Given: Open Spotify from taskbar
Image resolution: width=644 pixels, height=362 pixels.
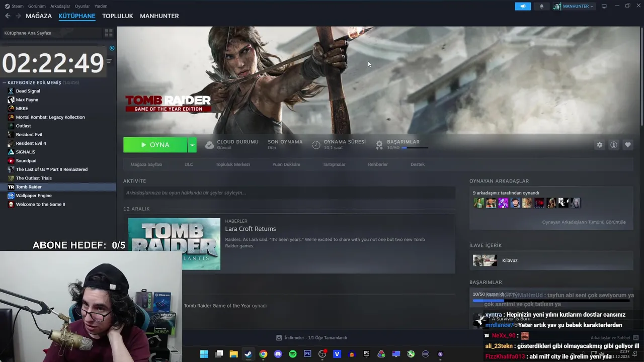Looking at the screenshot, I should (x=293, y=354).
